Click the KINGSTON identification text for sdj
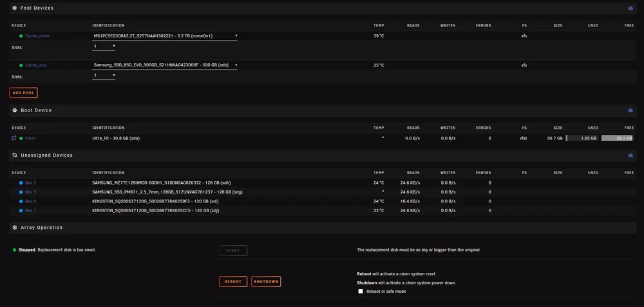 (156, 210)
